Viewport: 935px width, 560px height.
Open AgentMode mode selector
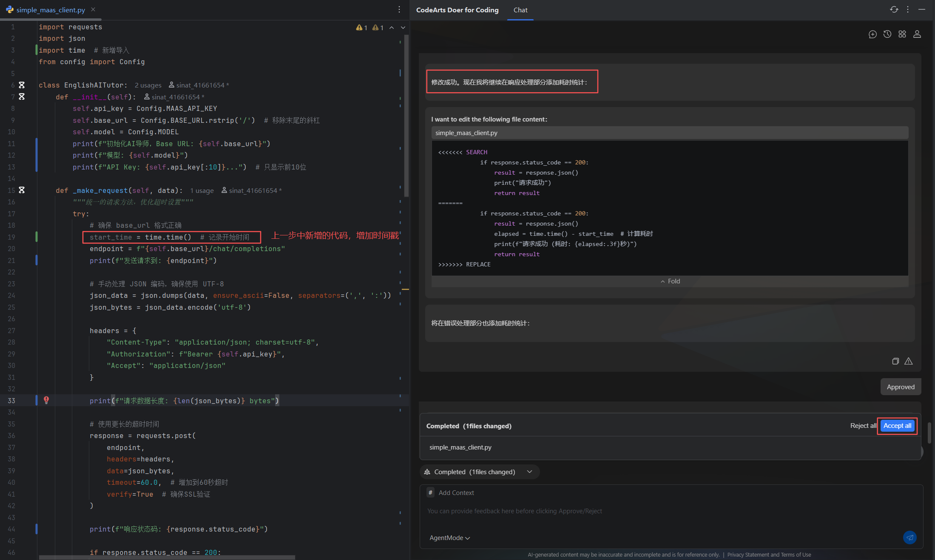tap(449, 538)
